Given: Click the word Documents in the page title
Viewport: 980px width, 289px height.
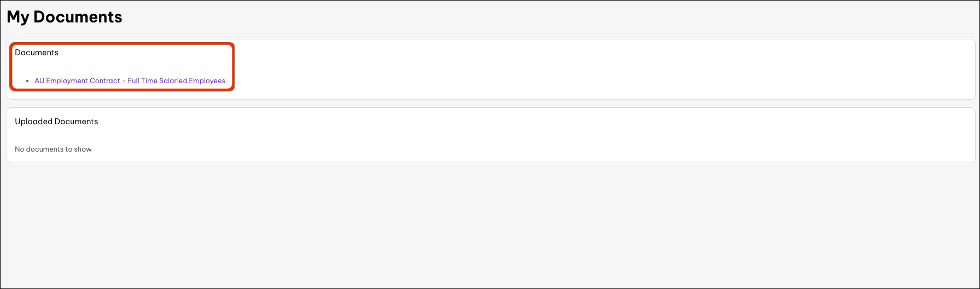Looking at the screenshot, I should click(78, 17).
